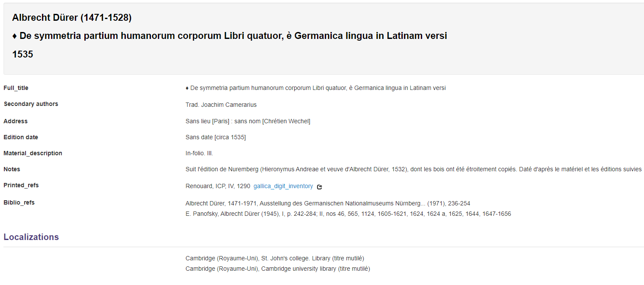Select the E. Panofsky bibliographic reference line
The height and width of the screenshot is (285, 644).
coord(348,214)
